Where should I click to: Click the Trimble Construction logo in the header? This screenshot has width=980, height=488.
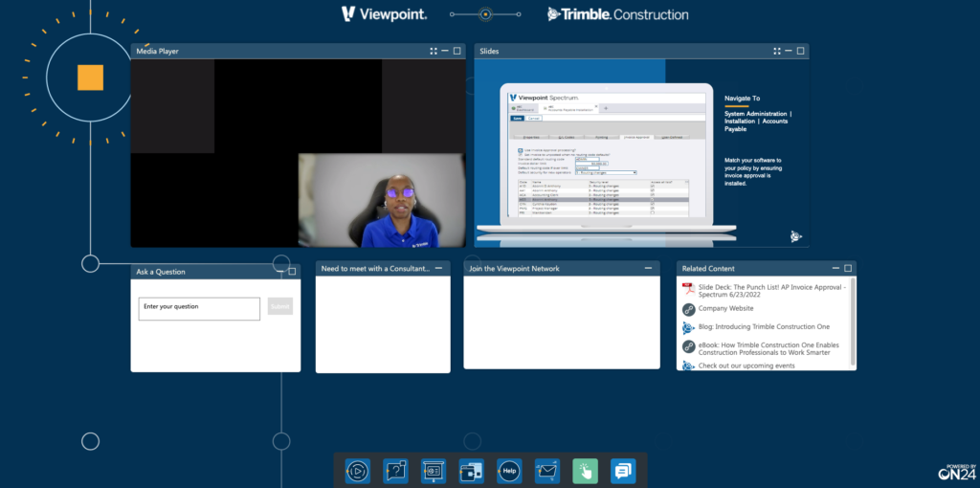click(x=617, y=13)
